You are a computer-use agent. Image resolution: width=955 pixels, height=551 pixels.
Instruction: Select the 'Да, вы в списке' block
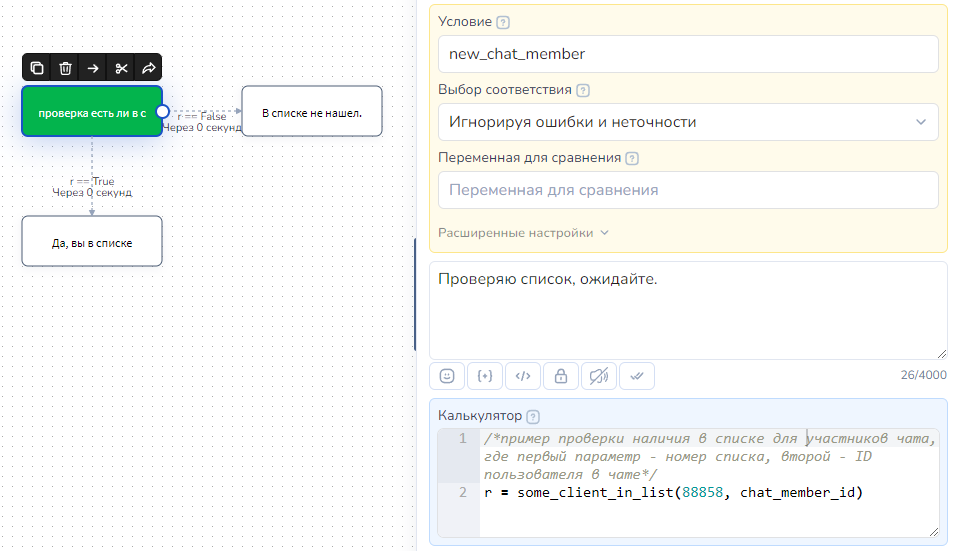92,242
